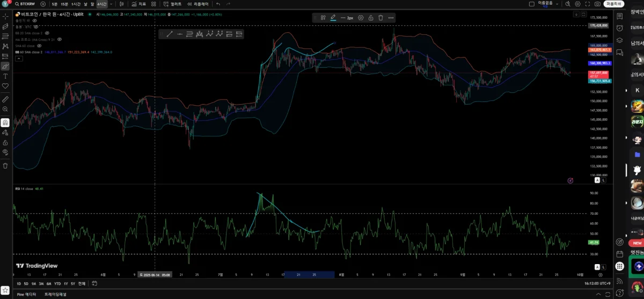
Task: Expand the timeframe interval dropdown arrow
Action: (111, 4)
